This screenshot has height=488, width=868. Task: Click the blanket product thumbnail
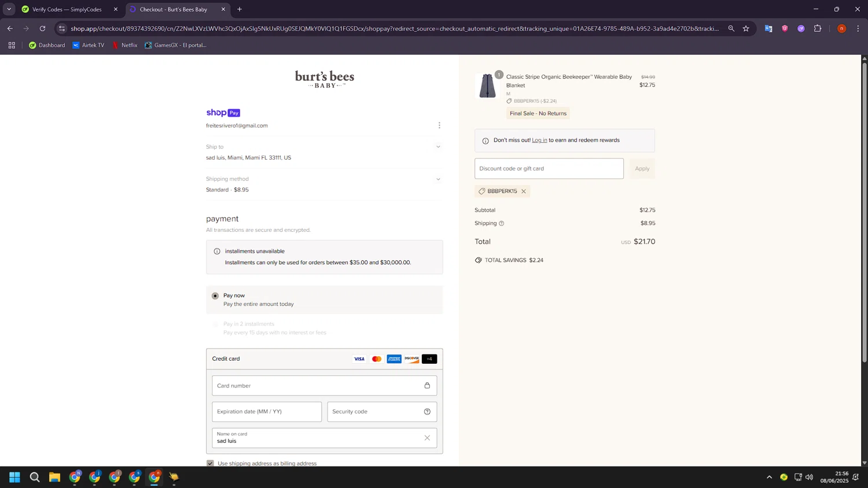[x=487, y=86]
